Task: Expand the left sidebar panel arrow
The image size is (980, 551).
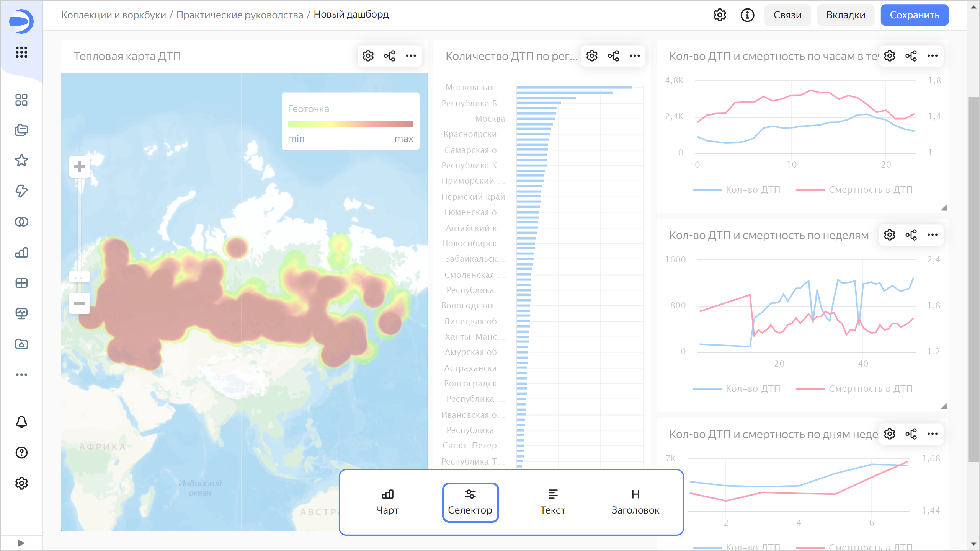Action: click(x=21, y=543)
